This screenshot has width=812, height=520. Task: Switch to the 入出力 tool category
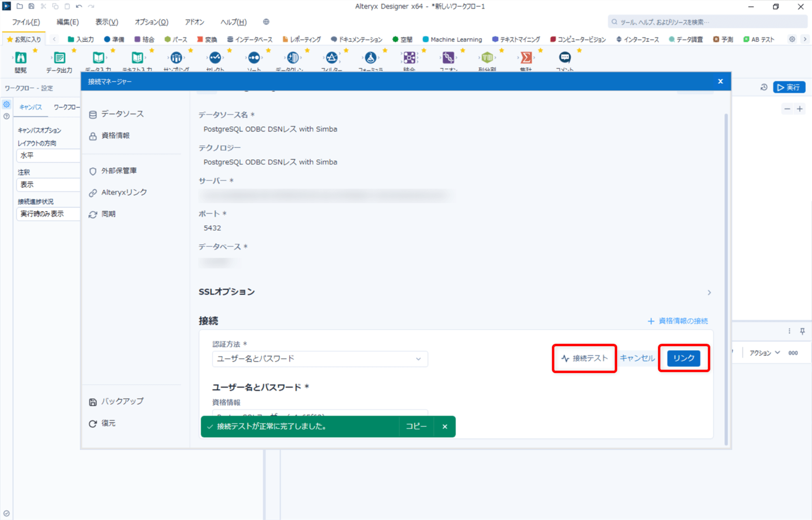tap(81, 39)
